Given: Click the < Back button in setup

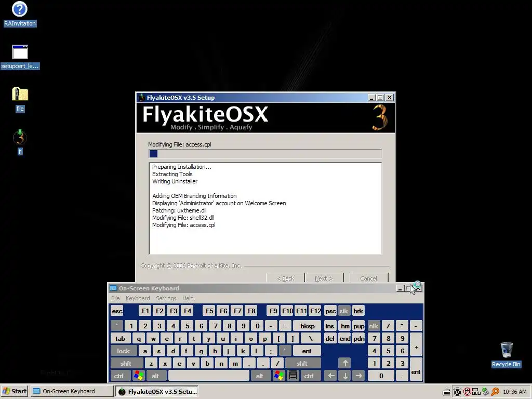Looking at the screenshot, I should (285, 278).
